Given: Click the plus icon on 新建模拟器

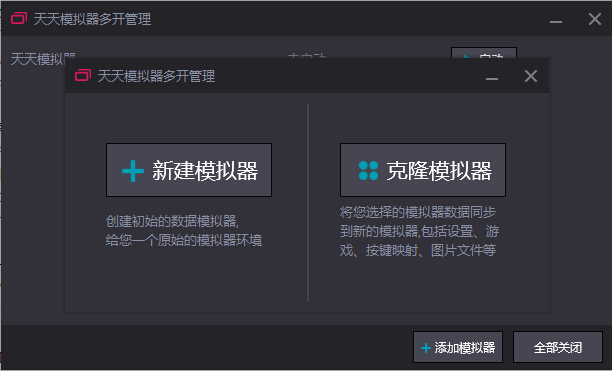Looking at the screenshot, I should point(133,171).
